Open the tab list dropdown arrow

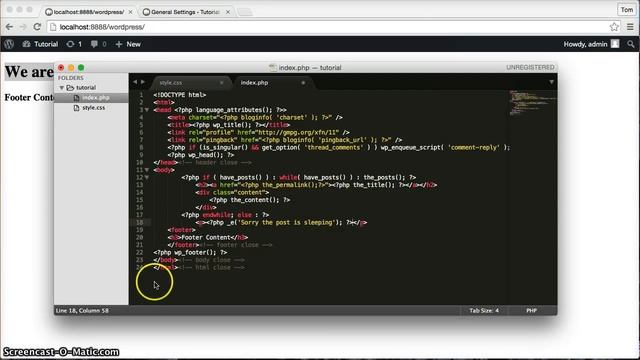pos(551,82)
